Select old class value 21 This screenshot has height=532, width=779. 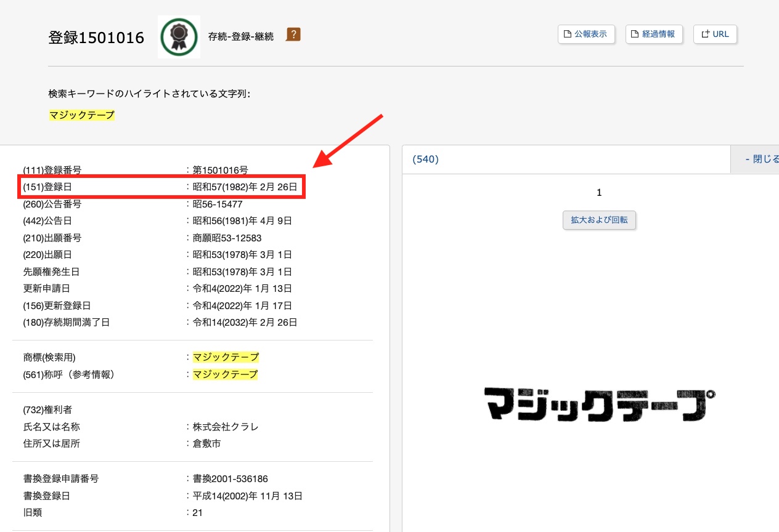197,512
